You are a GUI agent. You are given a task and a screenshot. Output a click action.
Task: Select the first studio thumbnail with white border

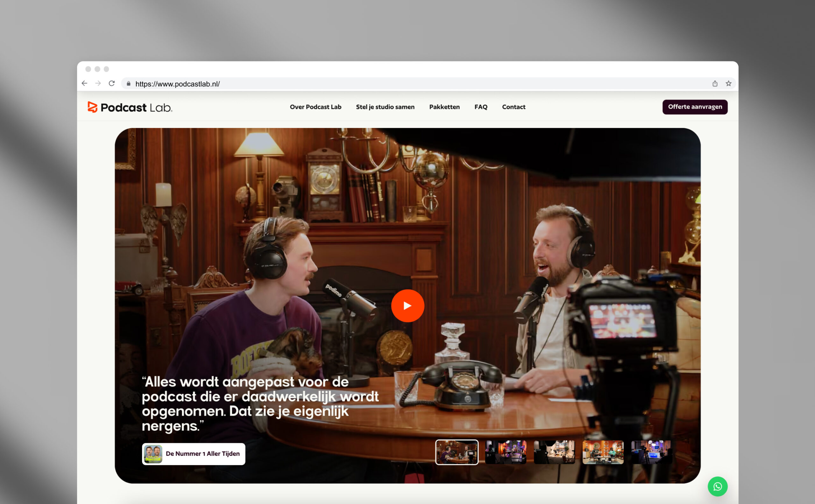[x=457, y=452]
